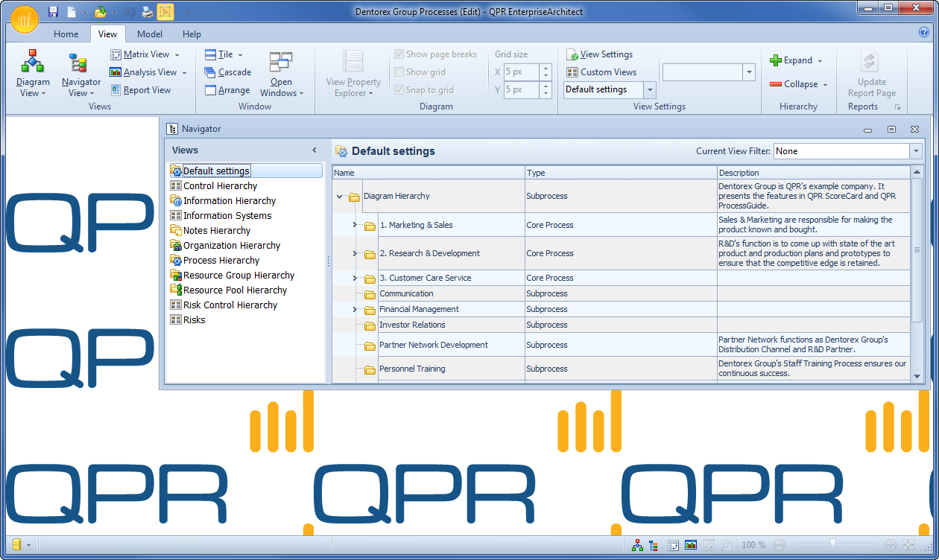Click the orange QPR application button

25,18
